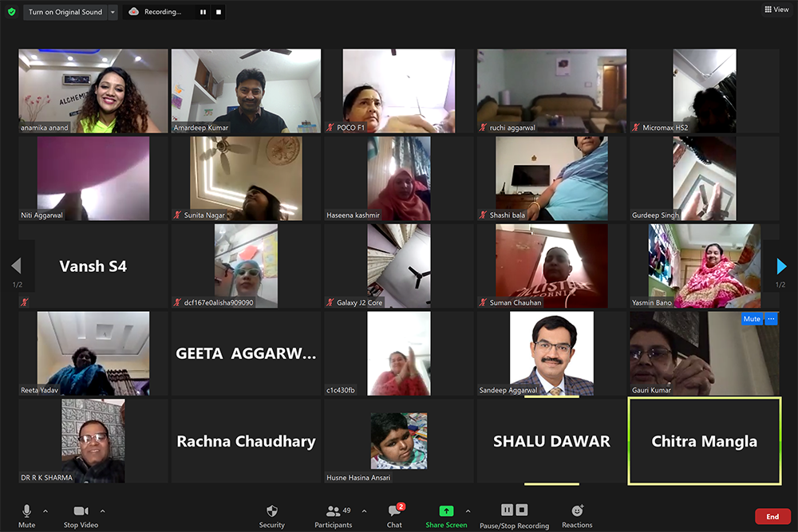Expand video options arrow beside Stop Video
The image size is (798, 532).
(102, 511)
